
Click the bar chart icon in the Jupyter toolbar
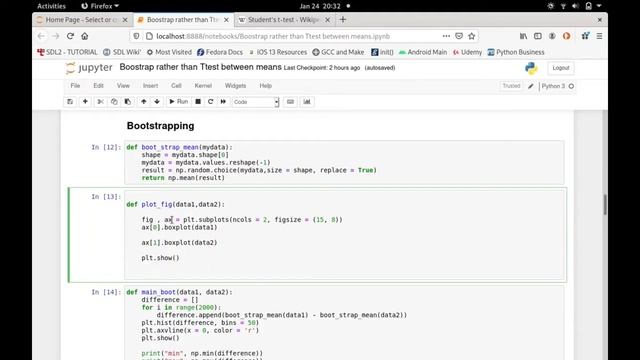pyautogui.click(x=307, y=102)
